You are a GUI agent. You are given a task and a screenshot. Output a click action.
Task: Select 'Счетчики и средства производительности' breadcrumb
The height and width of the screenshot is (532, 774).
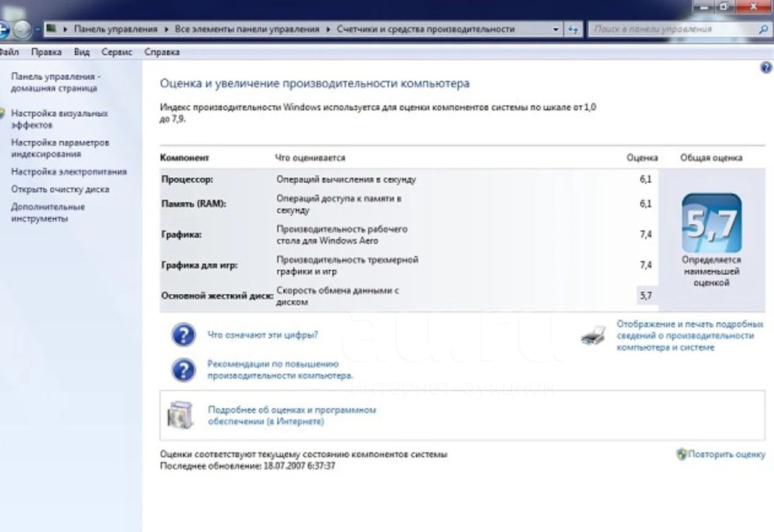click(426, 29)
